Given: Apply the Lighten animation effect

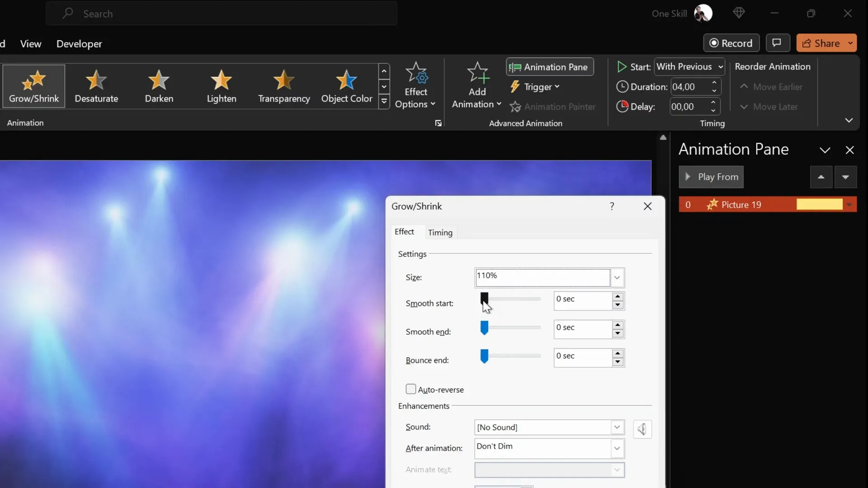Looking at the screenshot, I should [x=222, y=86].
